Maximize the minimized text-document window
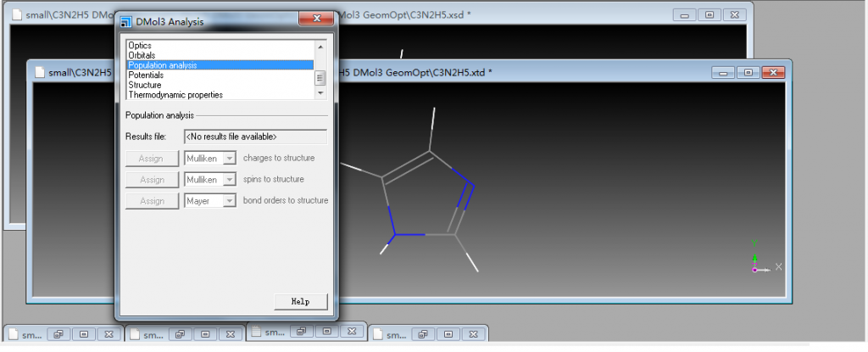This screenshot has width=868, height=352. (x=326, y=332)
